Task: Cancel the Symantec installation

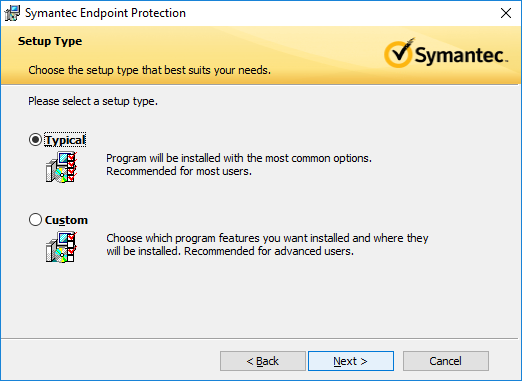Action: pos(446,361)
